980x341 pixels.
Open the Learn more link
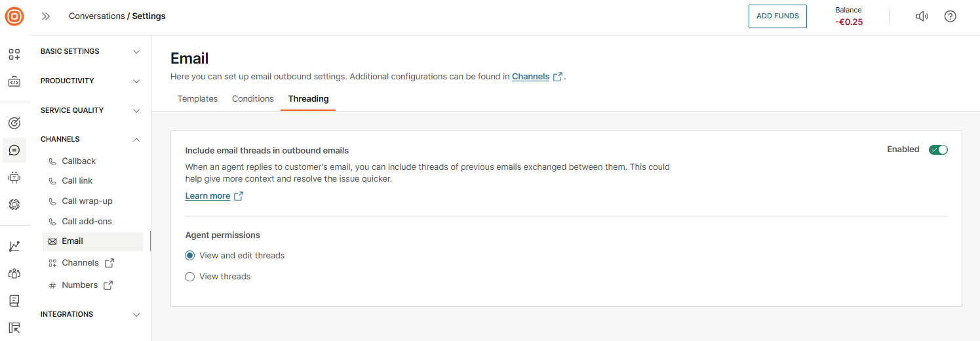[208, 196]
